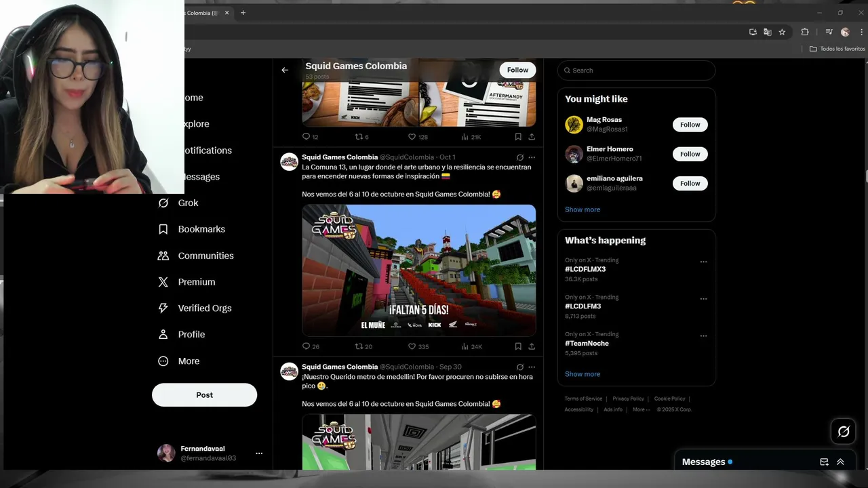Open Terms of Service link
868x488 pixels.
(583, 399)
